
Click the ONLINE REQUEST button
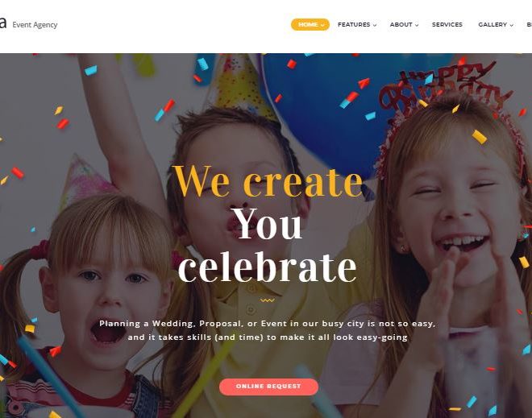pyautogui.click(x=268, y=387)
